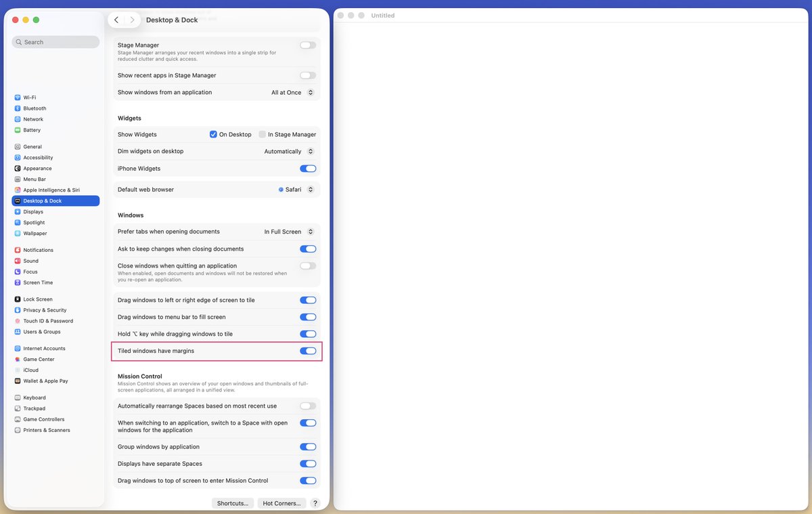Click the Notifications sidebar icon
Image resolution: width=812 pixels, height=514 pixels.
pos(18,250)
